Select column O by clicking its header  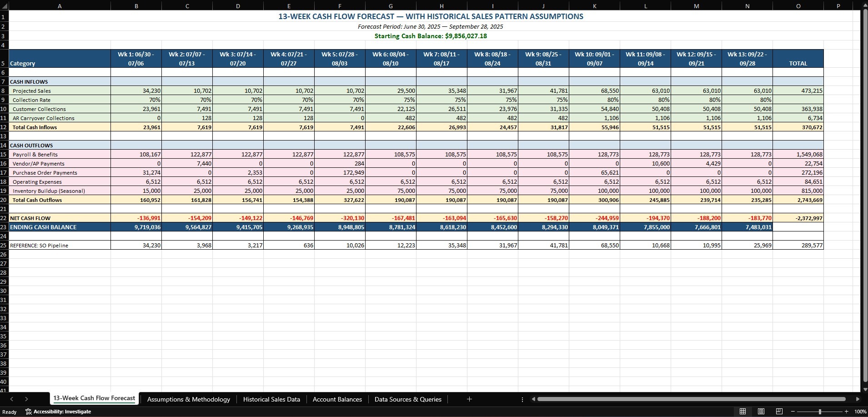[798, 6]
